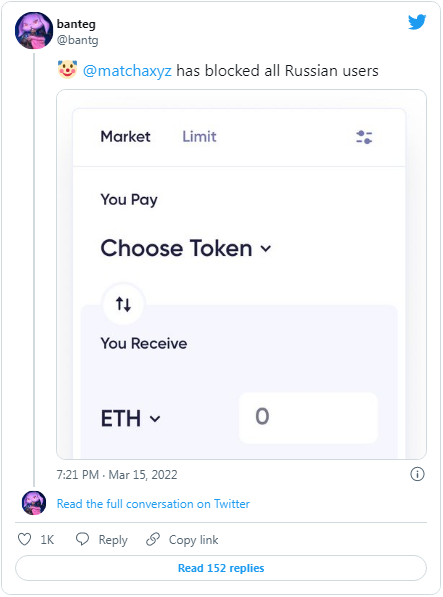Click small banteg avatar near conversation link
Screen dimensions: 443x597
34,503
